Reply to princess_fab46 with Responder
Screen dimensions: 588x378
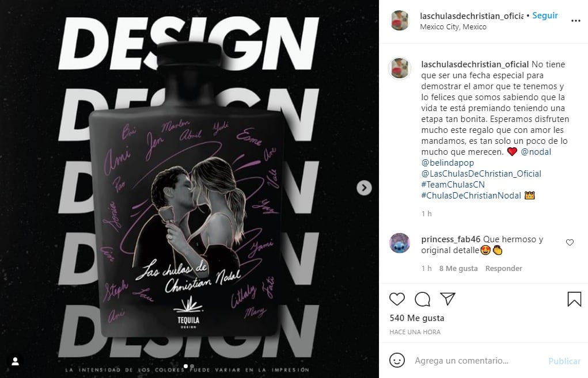503,268
